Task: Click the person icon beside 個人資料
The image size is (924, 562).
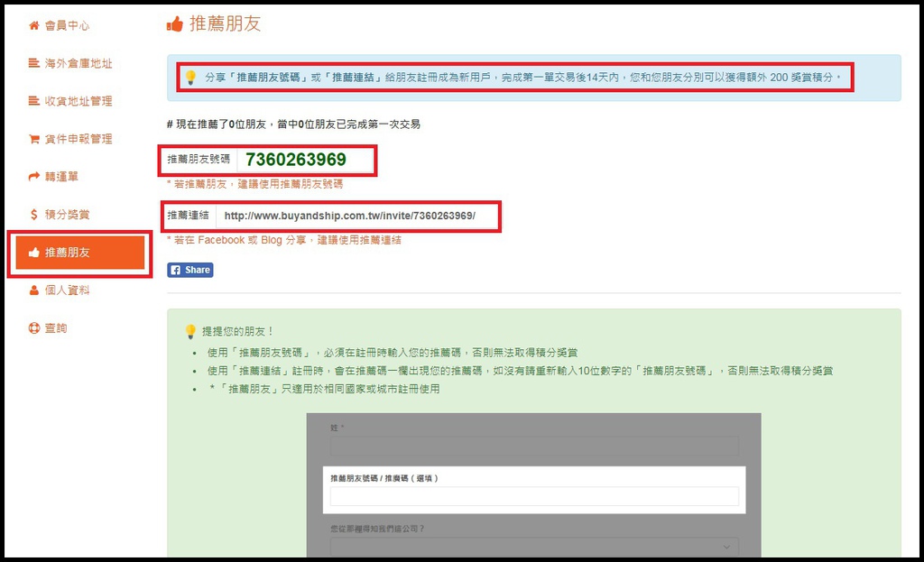Action: [x=34, y=290]
